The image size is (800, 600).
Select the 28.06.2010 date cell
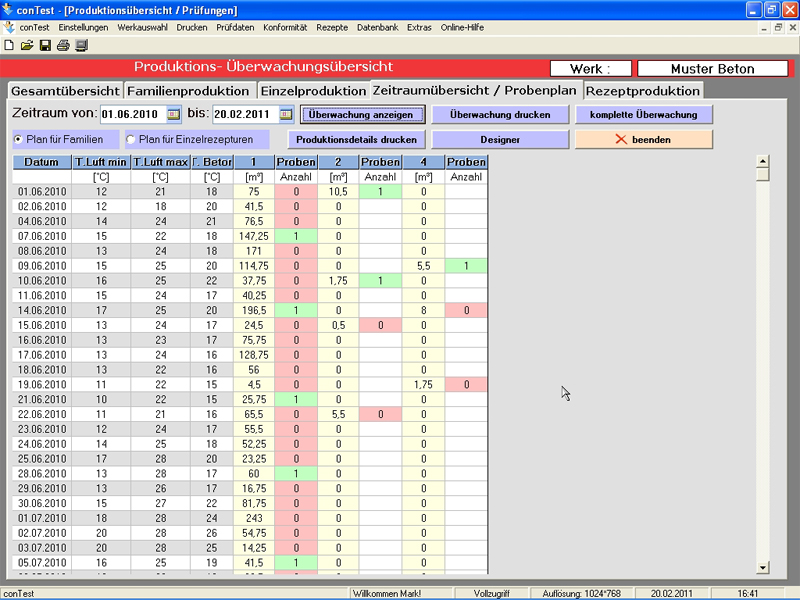[x=42, y=473]
